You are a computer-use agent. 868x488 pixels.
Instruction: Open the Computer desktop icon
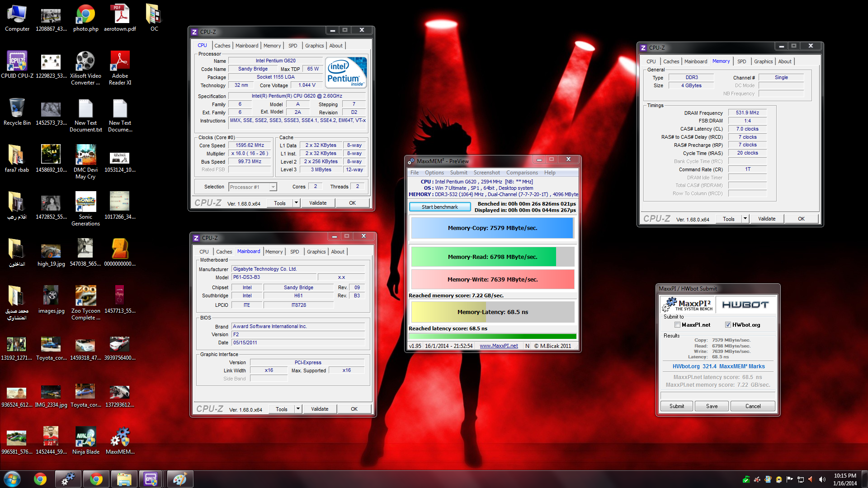click(17, 18)
